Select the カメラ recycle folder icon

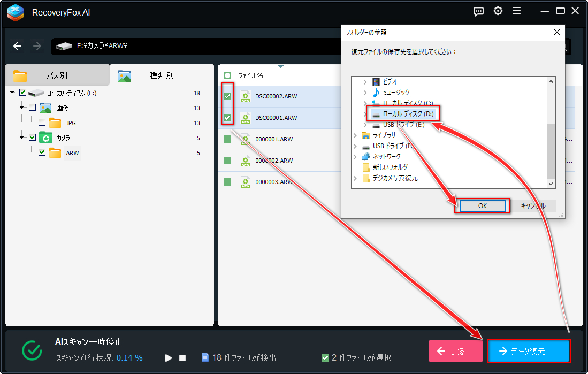click(x=46, y=138)
